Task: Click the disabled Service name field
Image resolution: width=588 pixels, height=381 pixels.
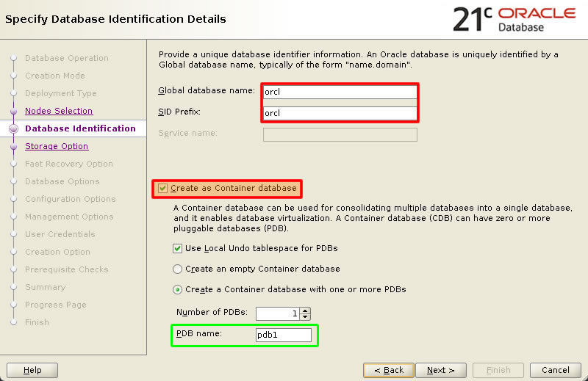Action: click(340, 134)
